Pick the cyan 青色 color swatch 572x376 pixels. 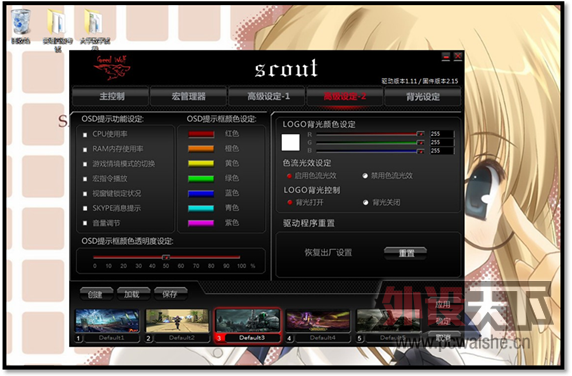tap(201, 208)
